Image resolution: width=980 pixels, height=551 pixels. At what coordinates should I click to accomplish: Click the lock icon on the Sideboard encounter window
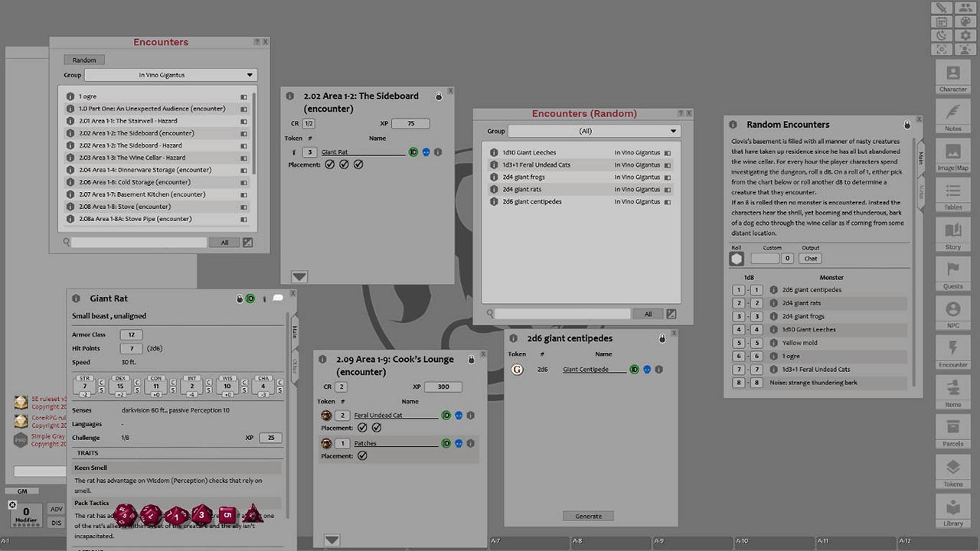pos(439,96)
